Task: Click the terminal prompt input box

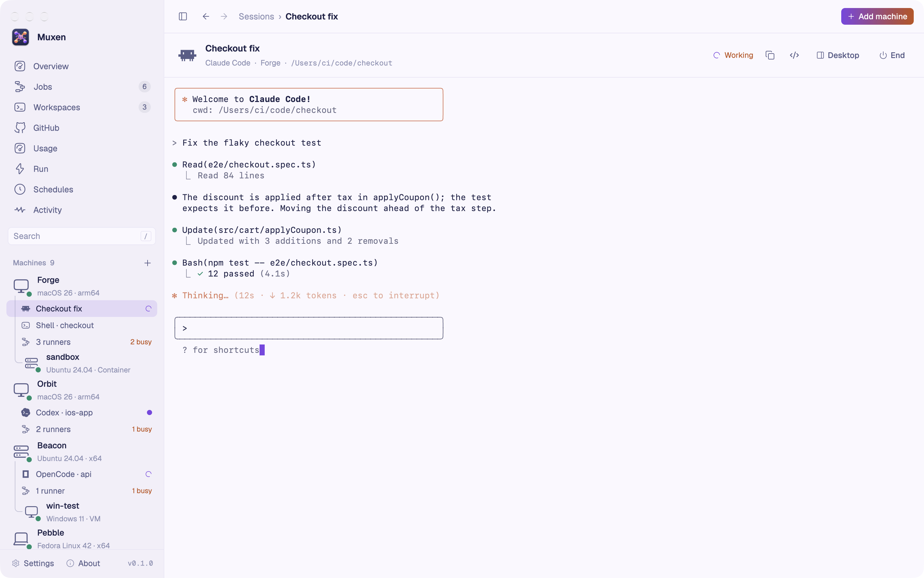Action: [309, 328]
